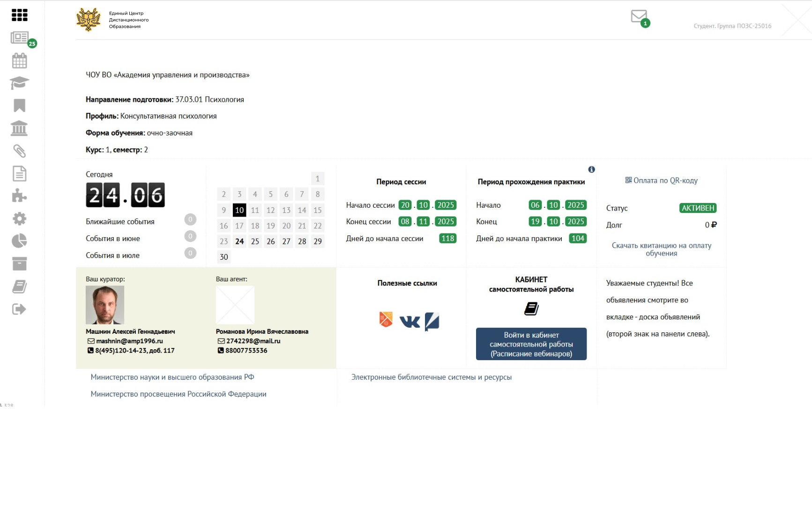
Task: Click the envelope icon next to mashnin@amp1996.ru
Action: click(91, 341)
